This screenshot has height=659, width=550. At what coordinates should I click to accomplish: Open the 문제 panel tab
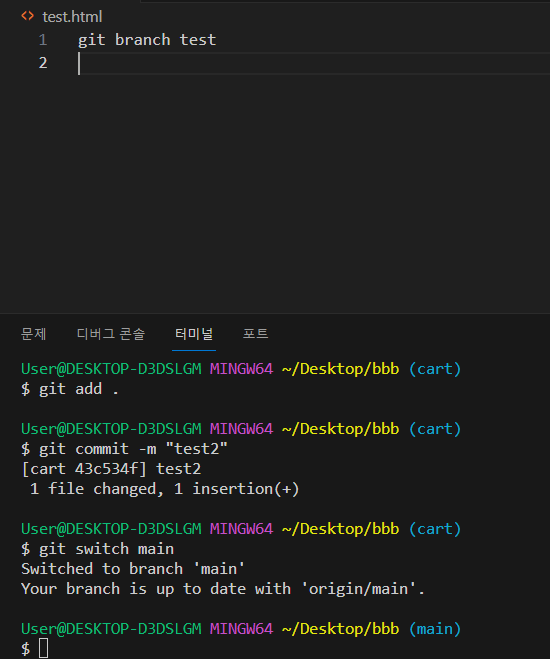tap(34, 334)
